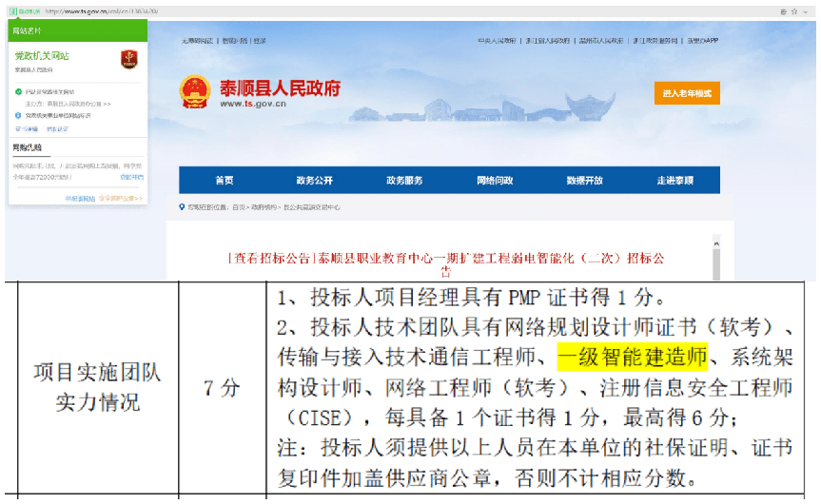Image resolution: width=821 pixels, height=504 pixels.
Task: Click the 首页 breadcrumb link
Action: 238,207
